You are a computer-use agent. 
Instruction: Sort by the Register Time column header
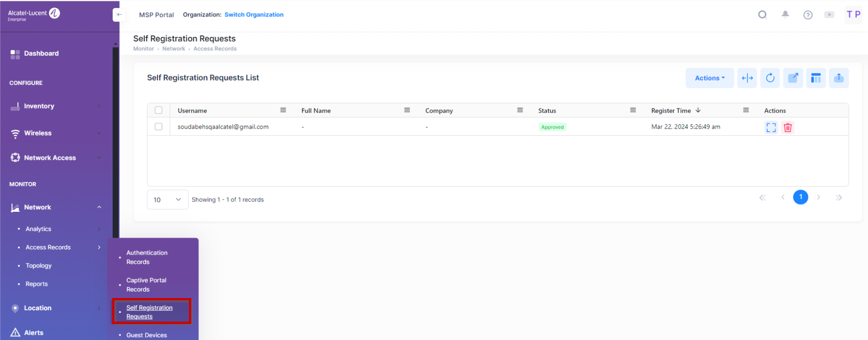671,111
